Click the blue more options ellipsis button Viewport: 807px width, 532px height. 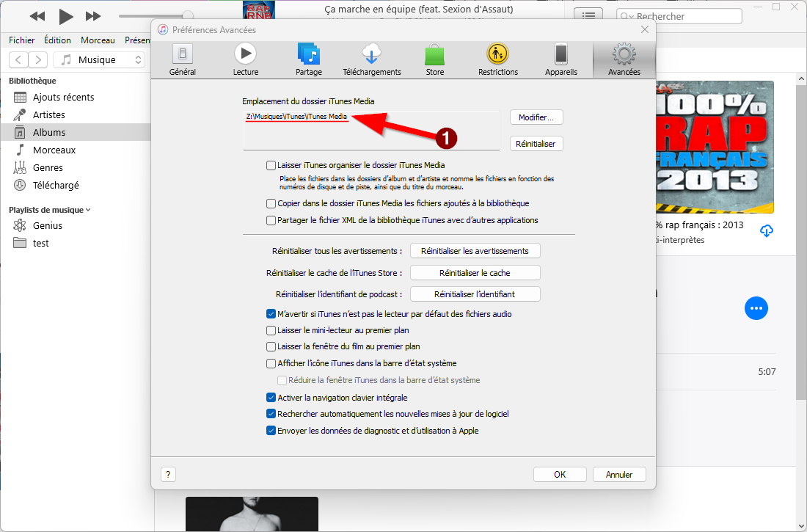[756, 308]
